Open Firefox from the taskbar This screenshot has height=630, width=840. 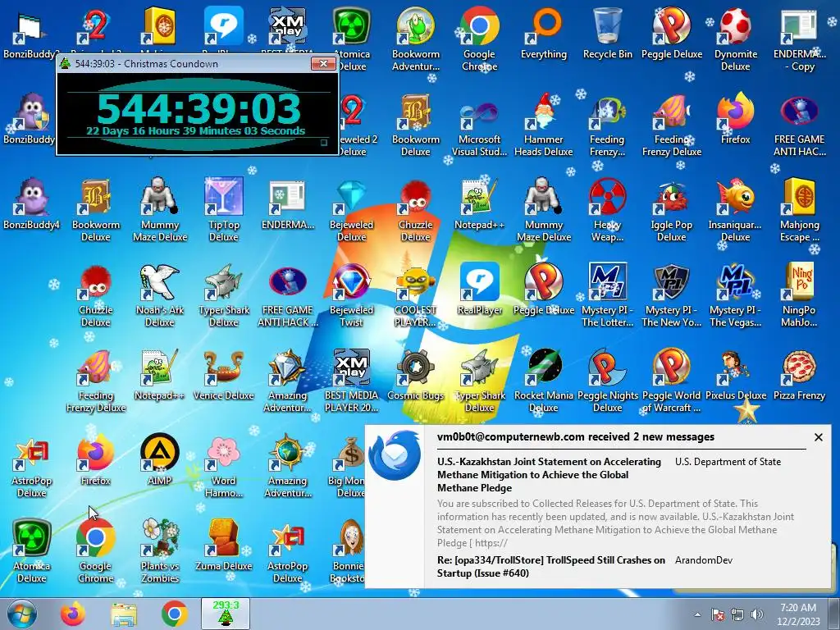point(73,614)
